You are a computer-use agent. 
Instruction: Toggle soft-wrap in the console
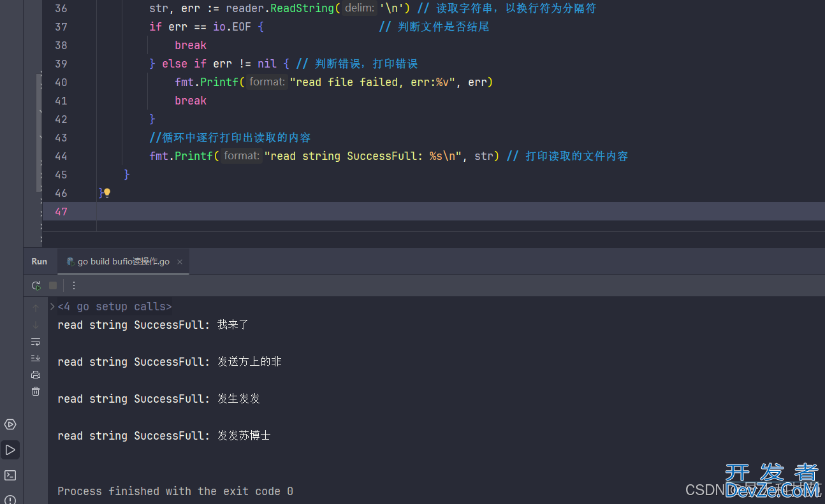[x=36, y=342]
